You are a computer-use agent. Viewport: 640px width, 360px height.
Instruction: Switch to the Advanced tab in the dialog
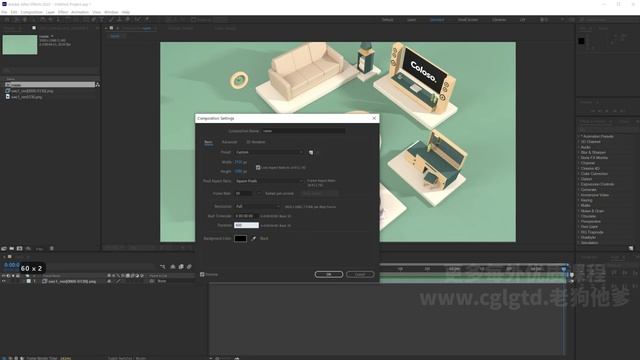[229, 142]
